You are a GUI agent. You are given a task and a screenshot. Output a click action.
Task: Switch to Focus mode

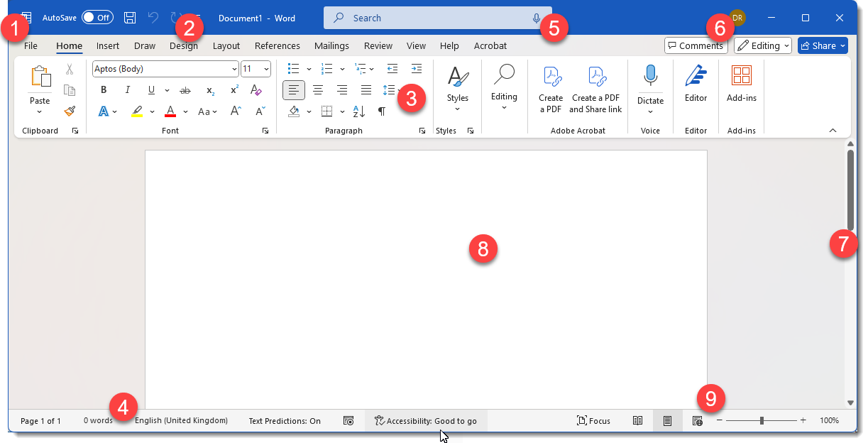(593, 421)
